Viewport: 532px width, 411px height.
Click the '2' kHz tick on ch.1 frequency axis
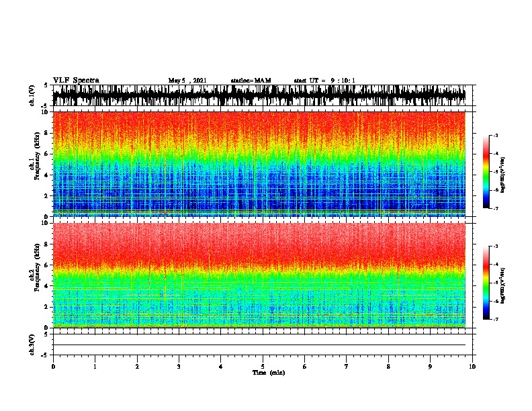(47, 195)
